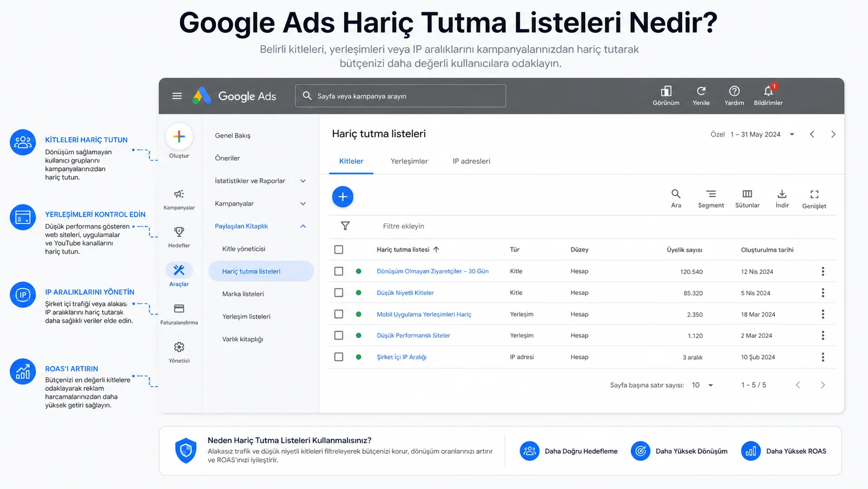Click the Üyelik sayısı column header
Screen dimensions: 868x489
point(684,250)
